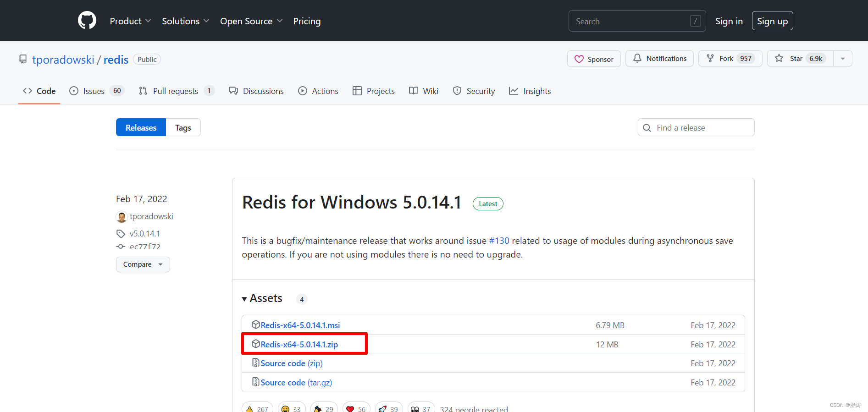The image size is (868, 412).
Task: Download Source code (zip)
Action: [x=292, y=363]
